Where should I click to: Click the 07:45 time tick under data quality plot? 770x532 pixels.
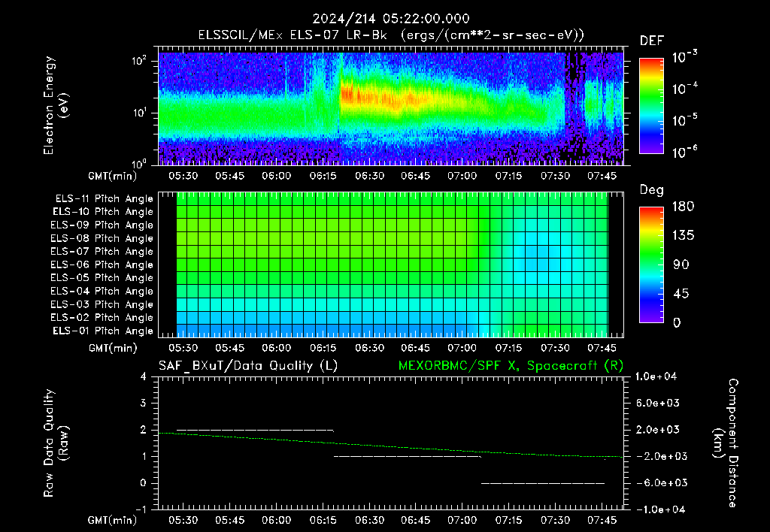coord(601,520)
